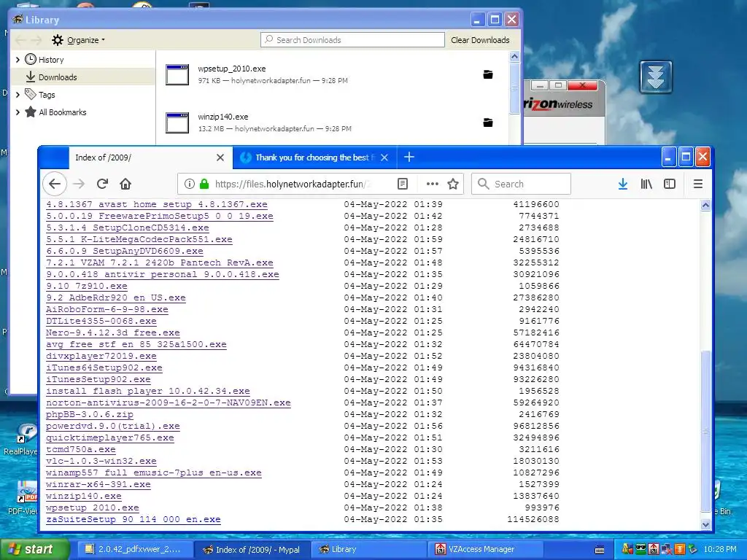Open the browser Library bookshelf icon

[x=646, y=184]
